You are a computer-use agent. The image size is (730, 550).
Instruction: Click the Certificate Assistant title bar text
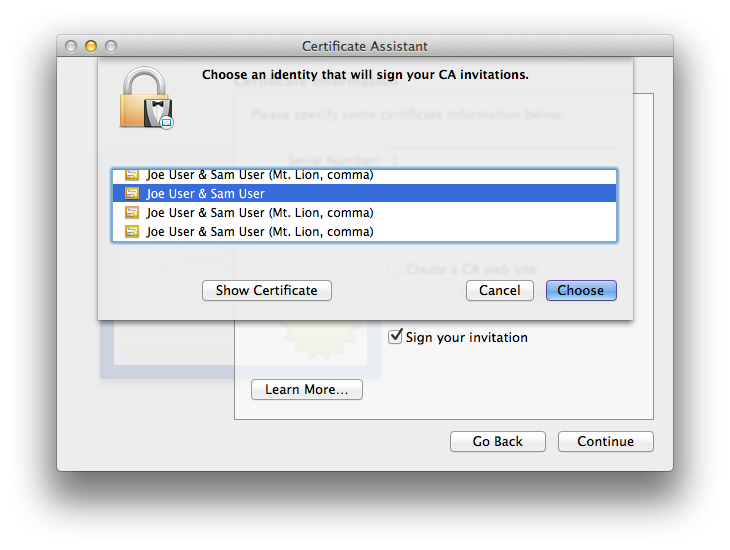coord(364,46)
